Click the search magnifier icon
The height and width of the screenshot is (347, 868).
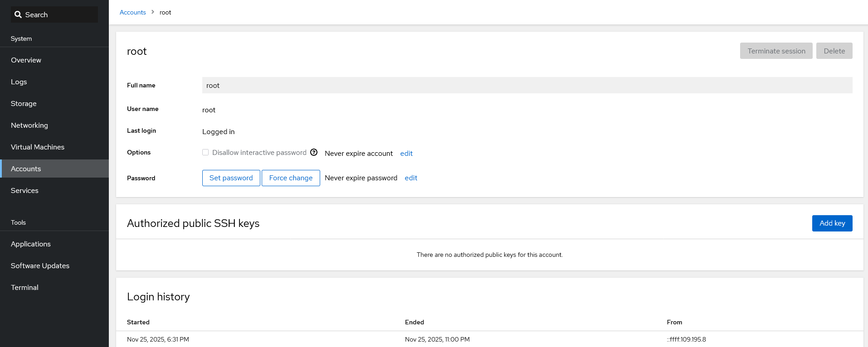(18, 14)
